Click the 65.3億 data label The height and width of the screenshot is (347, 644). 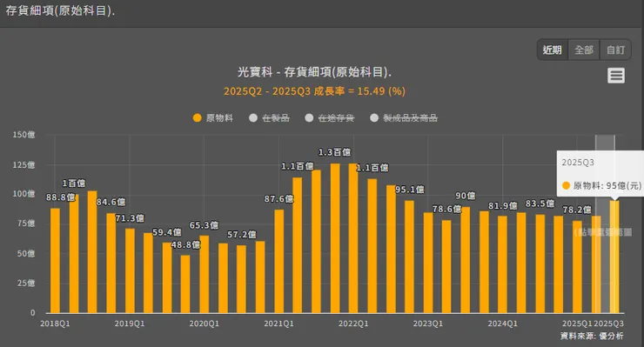tap(204, 225)
